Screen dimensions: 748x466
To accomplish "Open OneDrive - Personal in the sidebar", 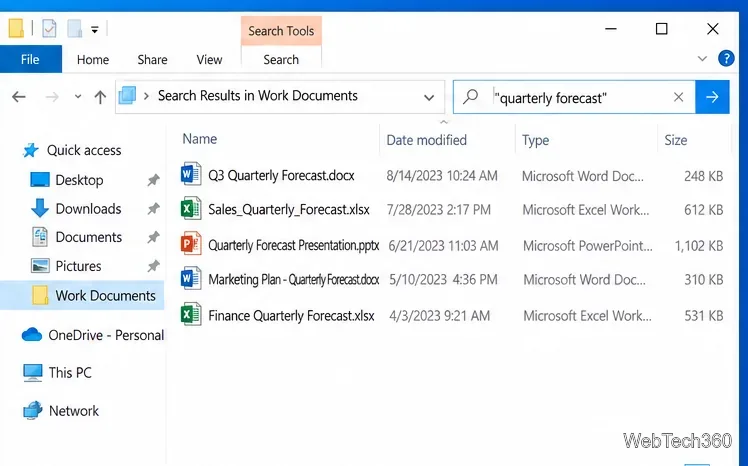I will coord(106,335).
